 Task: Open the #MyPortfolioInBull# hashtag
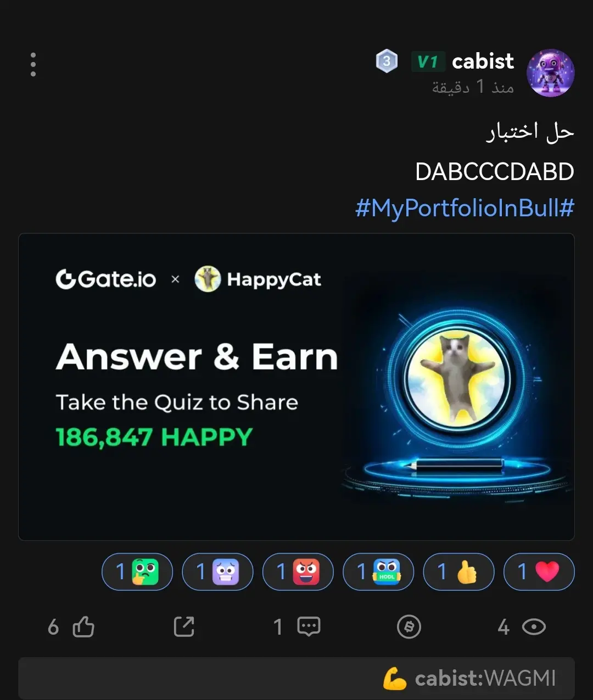pyautogui.click(x=465, y=208)
